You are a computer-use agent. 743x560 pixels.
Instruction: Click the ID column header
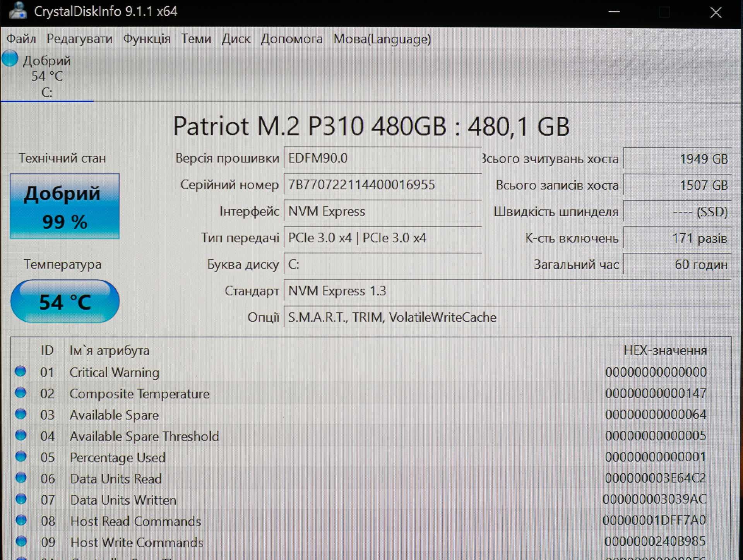pos(47,350)
